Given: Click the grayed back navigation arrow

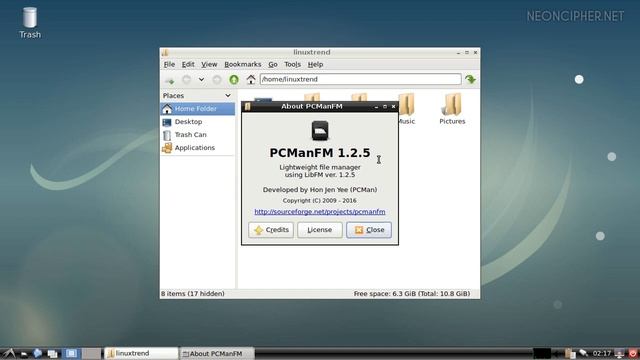Looking at the screenshot, I should click(x=187, y=80).
